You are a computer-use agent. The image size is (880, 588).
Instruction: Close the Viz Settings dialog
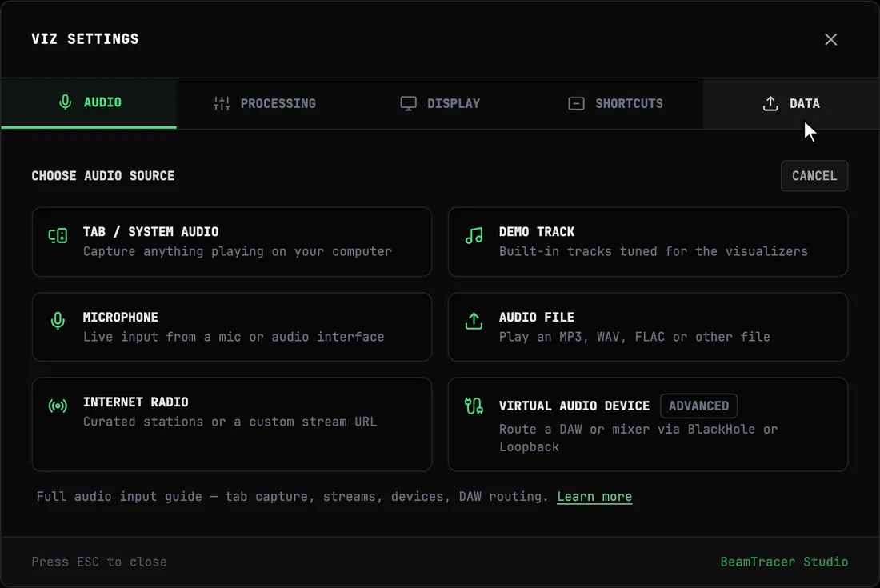[830, 39]
